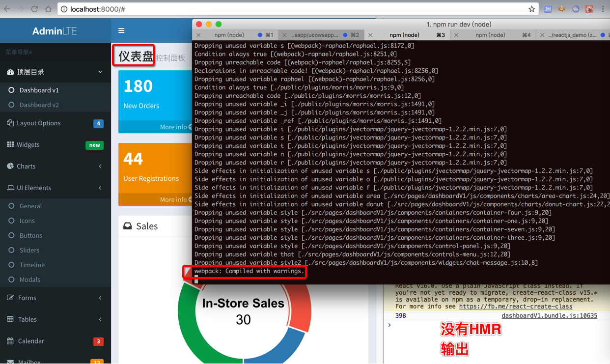Click the Tables grid icon
Screen dimensions: 610x364
10,319
